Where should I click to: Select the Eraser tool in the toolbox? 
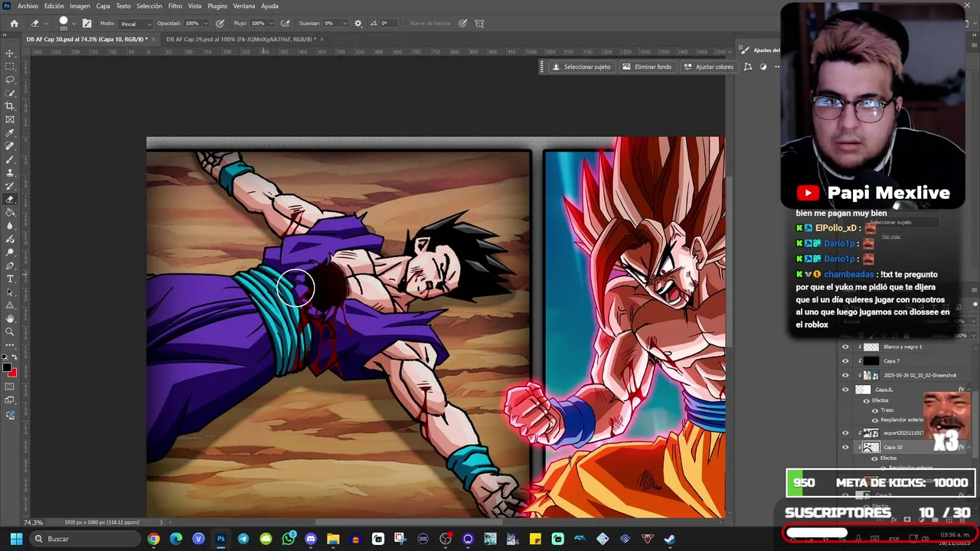(x=10, y=199)
